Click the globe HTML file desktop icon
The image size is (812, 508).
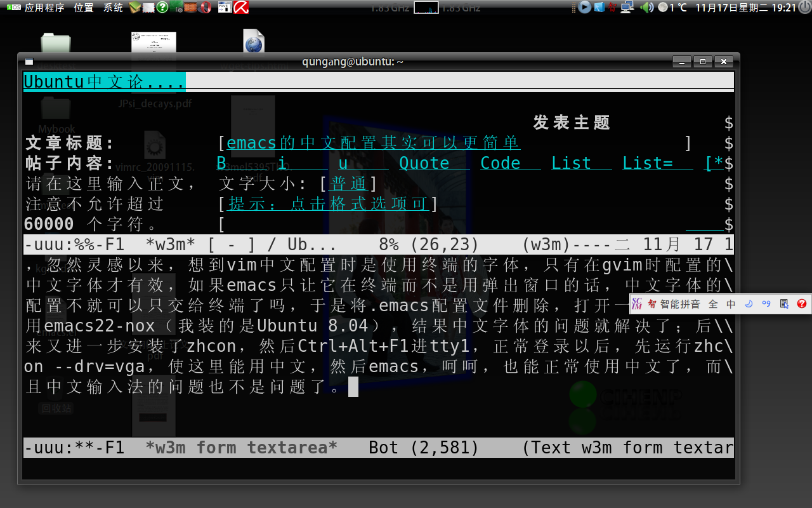pyautogui.click(x=253, y=42)
